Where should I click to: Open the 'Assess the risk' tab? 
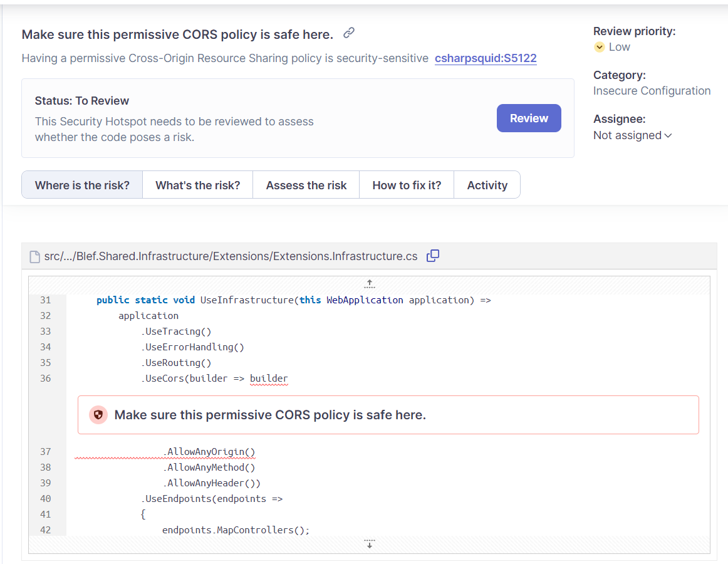point(306,185)
